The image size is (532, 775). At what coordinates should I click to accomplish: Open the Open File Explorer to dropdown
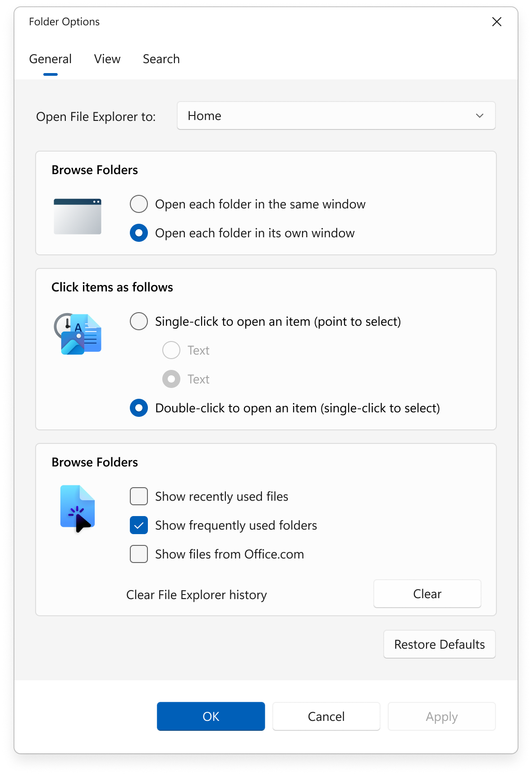click(x=336, y=115)
